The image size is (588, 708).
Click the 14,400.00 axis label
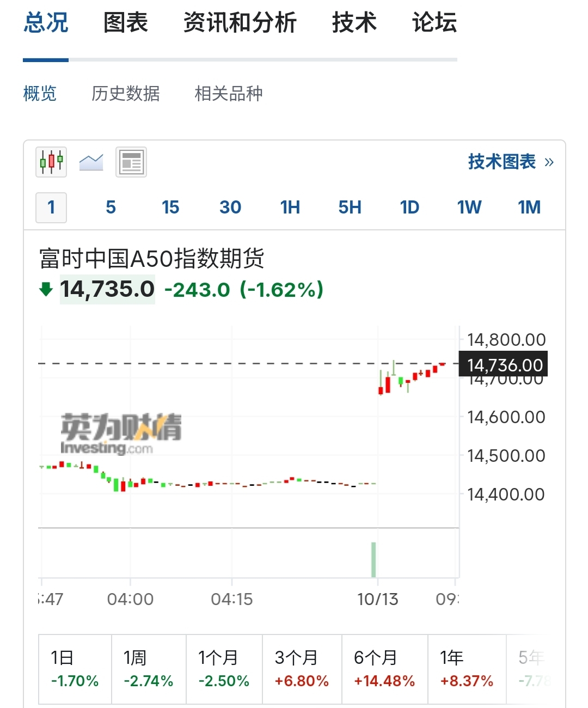pyautogui.click(x=506, y=495)
